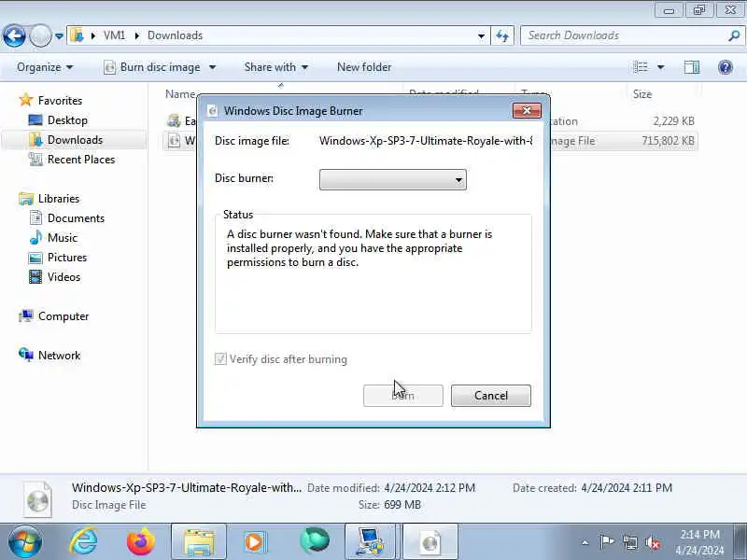The height and width of the screenshot is (560, 747).
Task: Click the Disc Image Burner title icon
Action: click(x=213, y=110)
